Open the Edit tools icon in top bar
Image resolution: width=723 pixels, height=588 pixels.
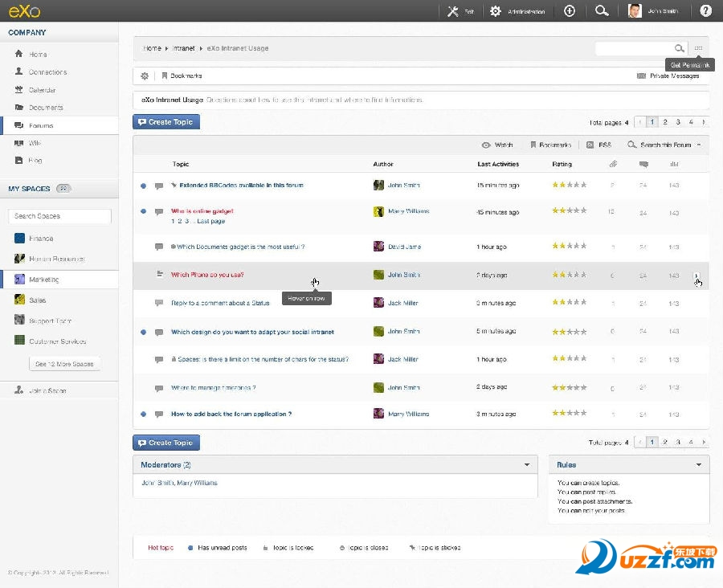click(x=453, y=11)
